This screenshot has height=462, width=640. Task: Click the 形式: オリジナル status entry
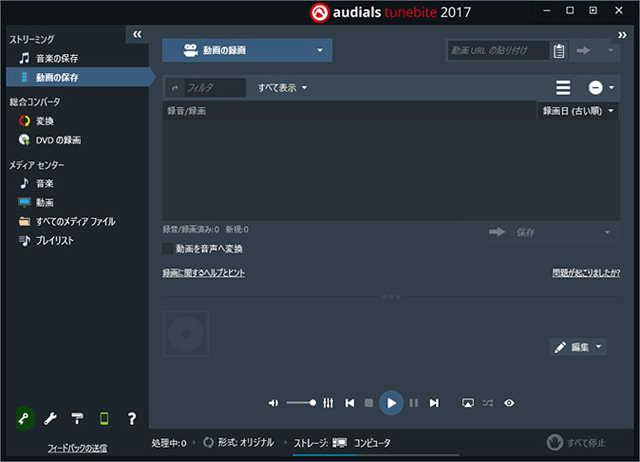click(x=238, y=442)
